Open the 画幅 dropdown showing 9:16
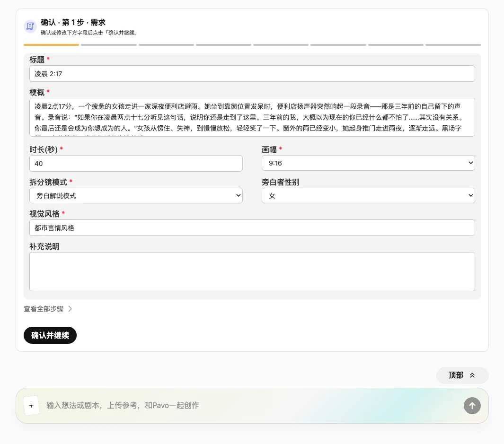Image resolution: width=504 pixels, height=444 pixels. 368,163
